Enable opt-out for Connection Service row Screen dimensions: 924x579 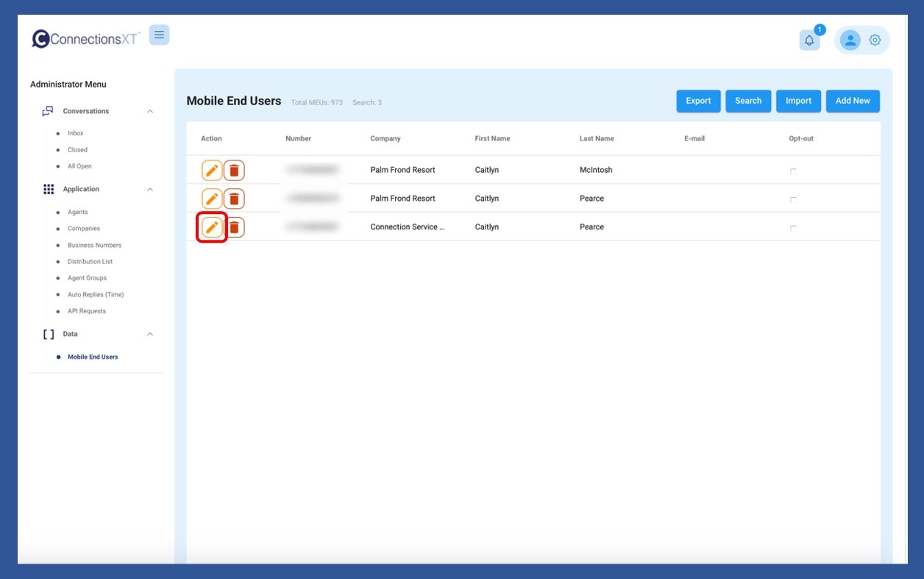point(793,228)
